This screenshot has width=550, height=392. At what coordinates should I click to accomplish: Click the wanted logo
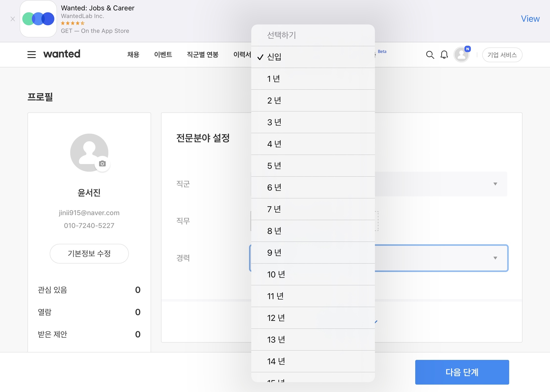pos(62,54)
